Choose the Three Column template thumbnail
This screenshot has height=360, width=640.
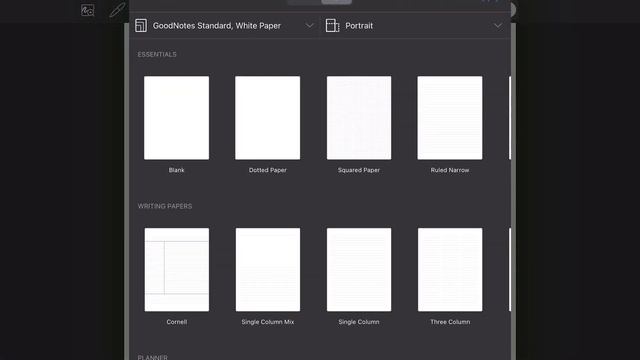pos(450,270)
